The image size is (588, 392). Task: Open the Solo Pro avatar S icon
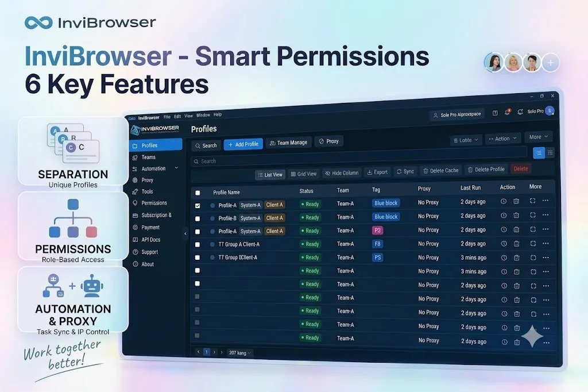tap(550, 111)
